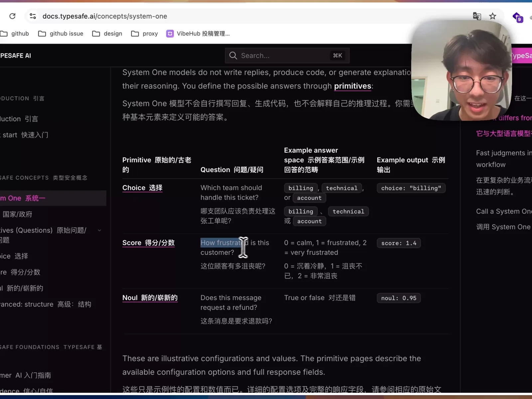Open the VibeHub bookmark
The height and width of the screenshot is (399, 532).
point(198,34)
